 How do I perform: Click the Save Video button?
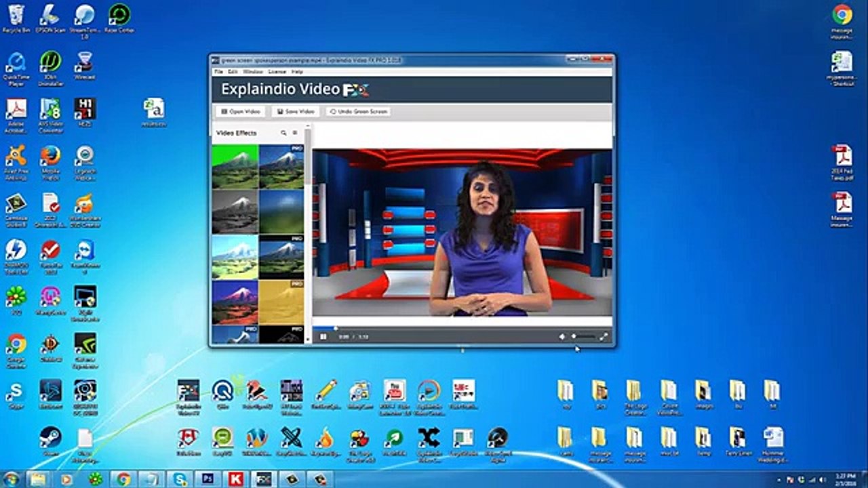click(295, 111)
